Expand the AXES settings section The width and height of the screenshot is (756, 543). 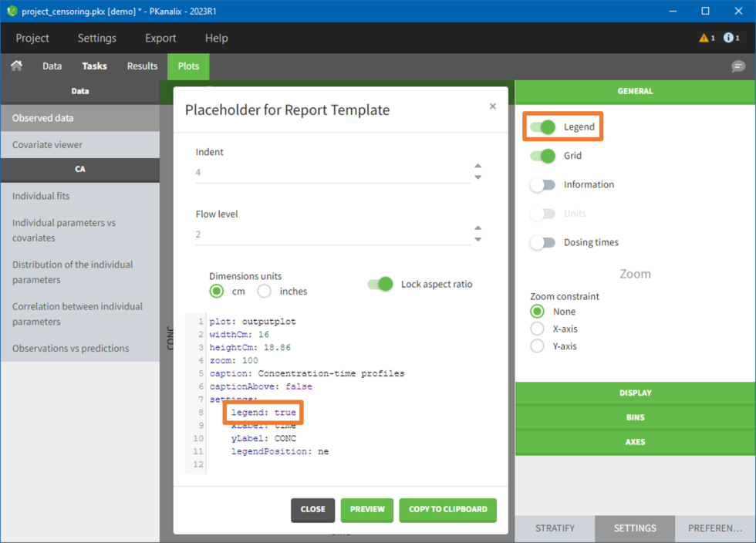pyautogui.click(x=635, y=442)
